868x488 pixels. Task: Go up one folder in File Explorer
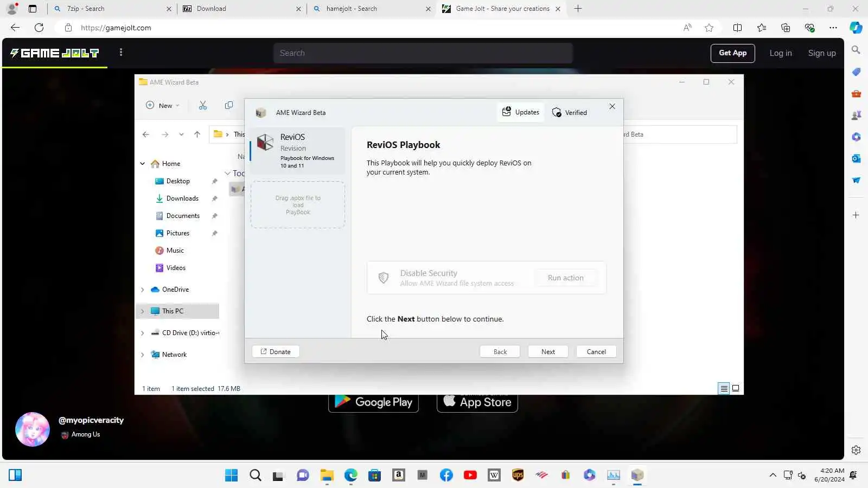[197, 134]
